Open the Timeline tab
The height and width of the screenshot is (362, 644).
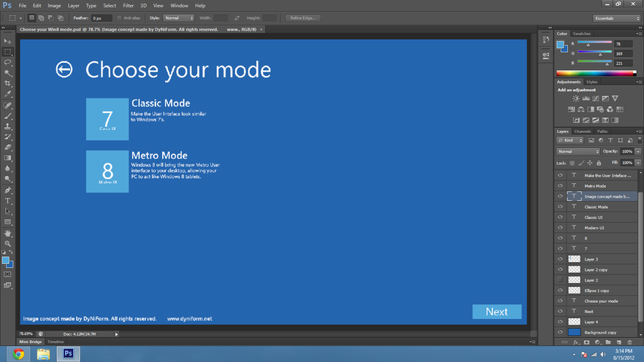click(55, 342)
